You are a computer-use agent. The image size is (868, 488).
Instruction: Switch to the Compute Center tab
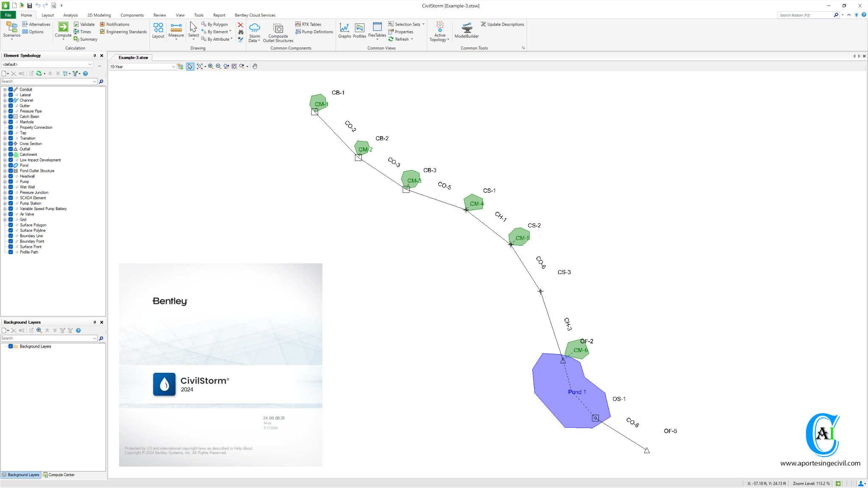coord(59,475)
